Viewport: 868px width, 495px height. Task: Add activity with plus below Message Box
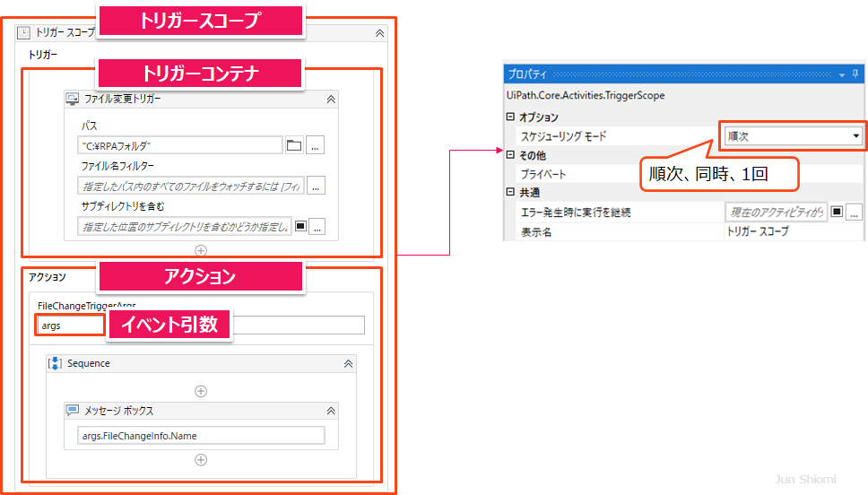coord(201,460)
